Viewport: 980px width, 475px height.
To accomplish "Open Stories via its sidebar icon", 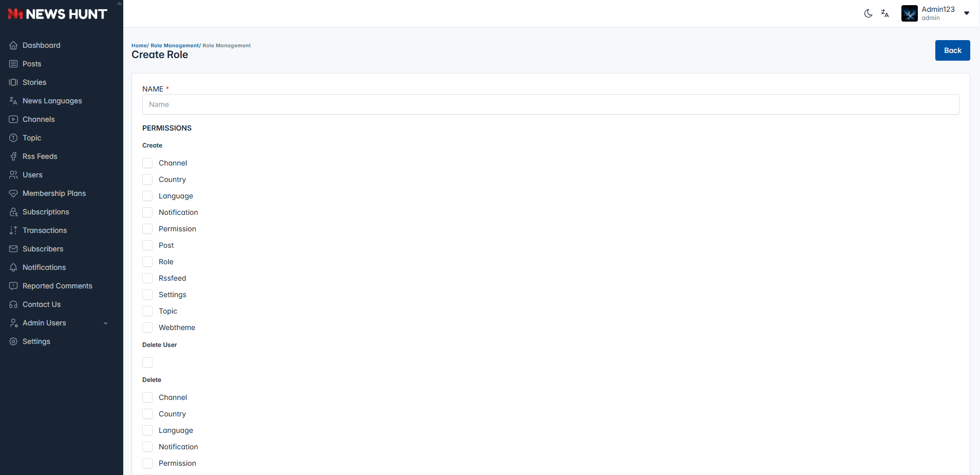I will (13, 82).
